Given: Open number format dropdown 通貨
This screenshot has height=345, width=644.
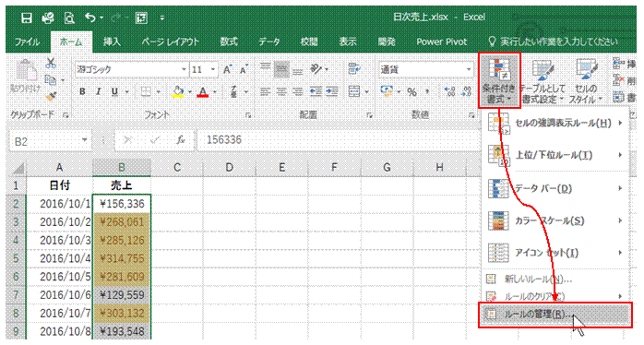Looking at the screenshot, I should 469,69.
